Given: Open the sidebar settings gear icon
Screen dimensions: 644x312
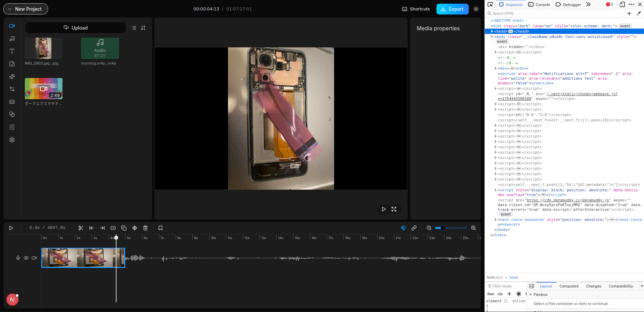Looking at the screenshot, I should (12, 140).
